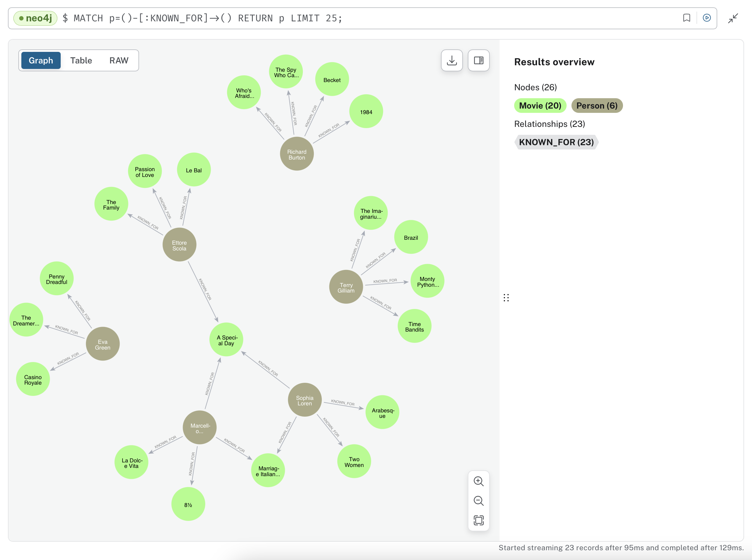Click the bookmark query icon
The height and width of the screenshot is (560, 752).
pos(686,18)
